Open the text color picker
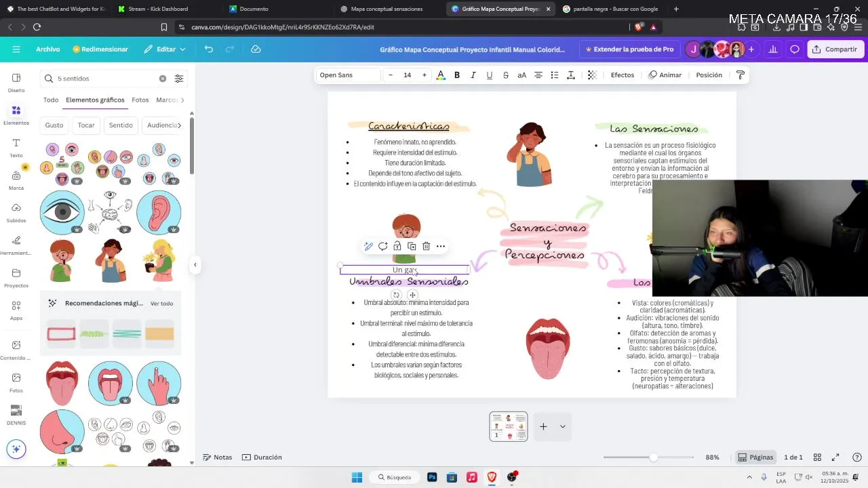 click(441, 75)
